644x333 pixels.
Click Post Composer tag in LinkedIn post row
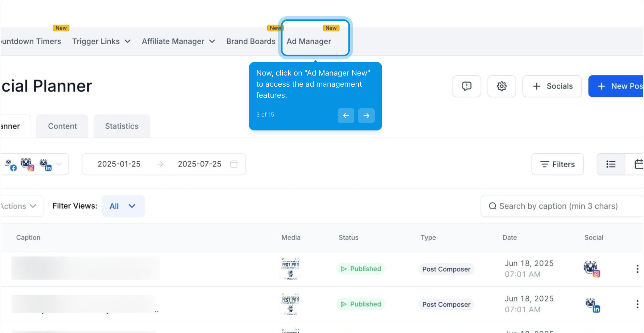coord(446,305)
